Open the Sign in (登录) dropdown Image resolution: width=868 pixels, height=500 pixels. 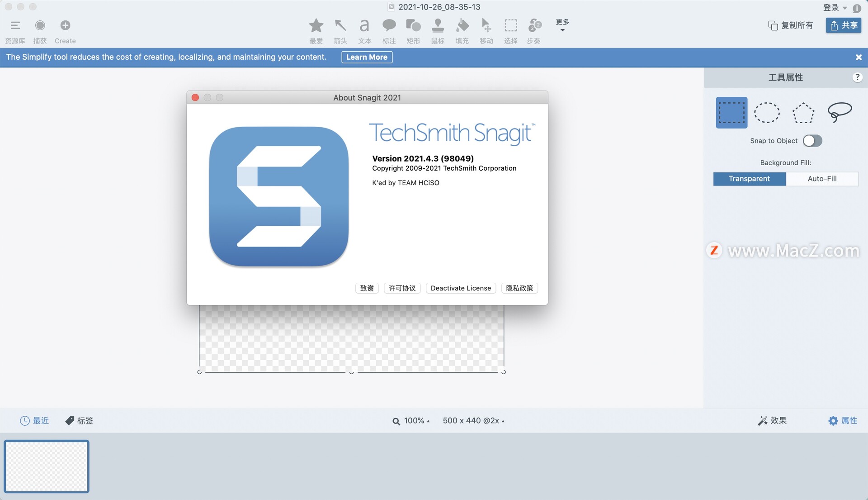coord(835,8)
